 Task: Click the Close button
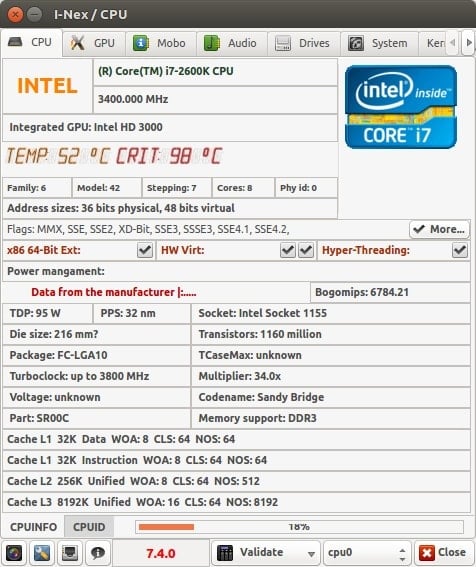pyautogui.click(x=443, y=553)
